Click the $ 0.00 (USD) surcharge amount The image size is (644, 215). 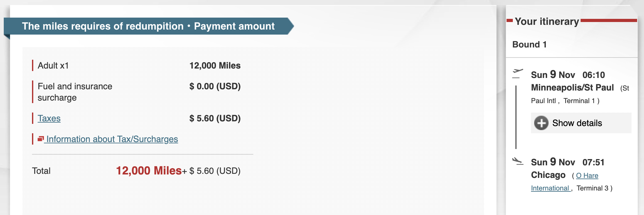click(x=215, y=86)
